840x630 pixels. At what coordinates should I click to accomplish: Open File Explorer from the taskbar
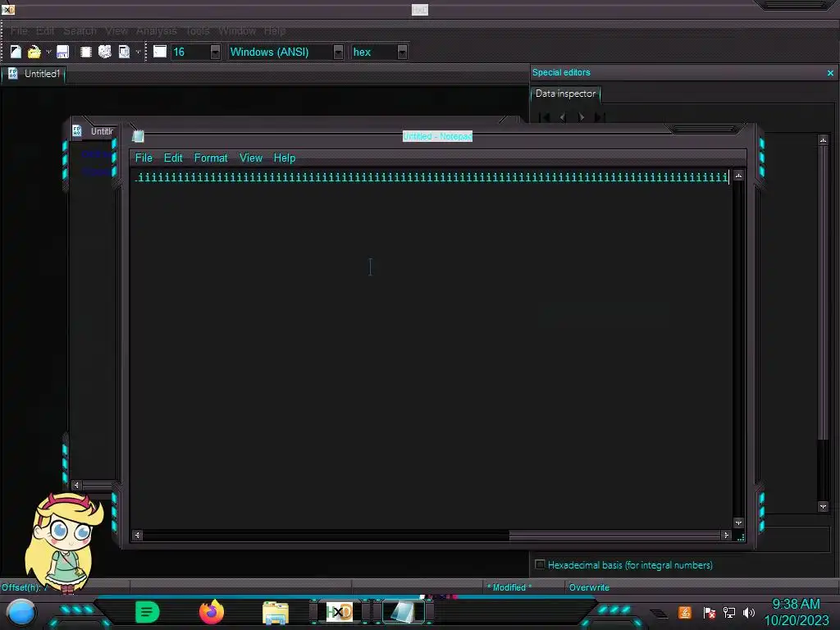click(276, 613)
